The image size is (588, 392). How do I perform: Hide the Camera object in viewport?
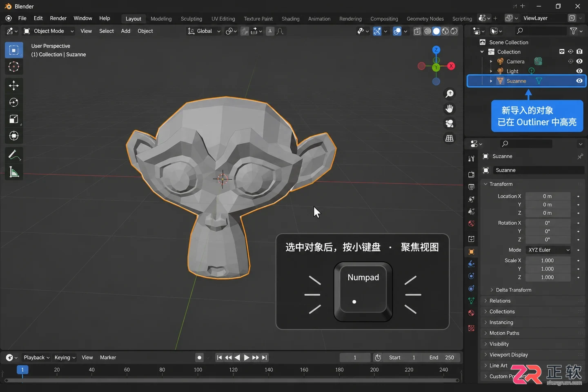point(579,61)
